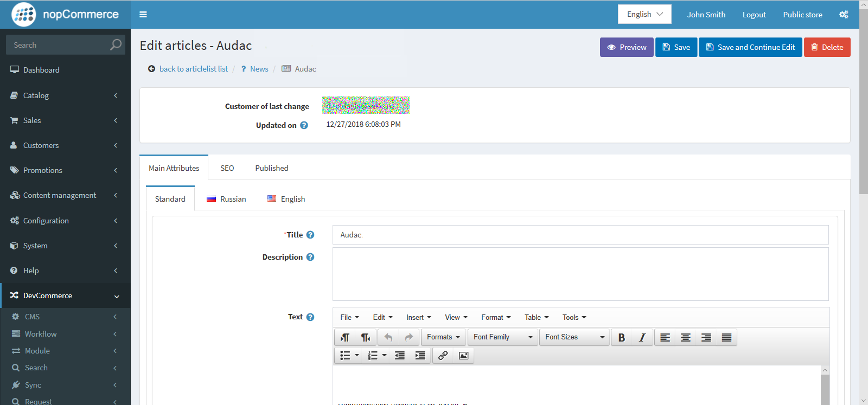The width and height of the screenshot is (868, 405).
Task: Click into the Description text area
Action: coord(580,274)
